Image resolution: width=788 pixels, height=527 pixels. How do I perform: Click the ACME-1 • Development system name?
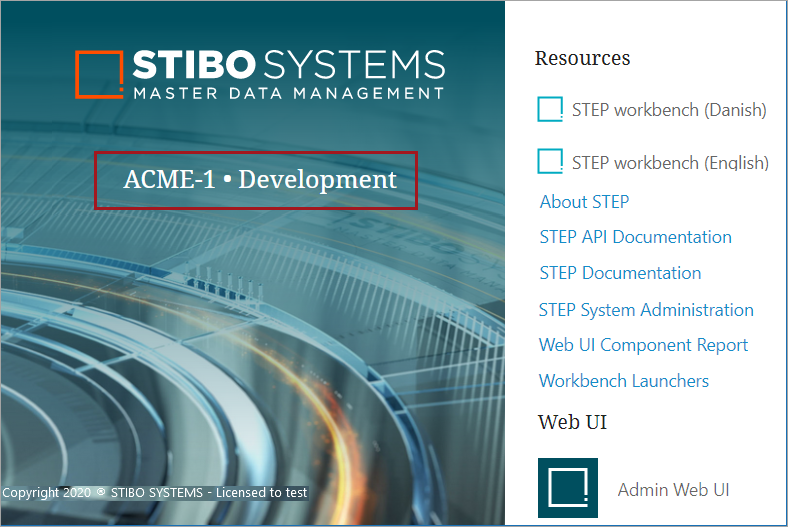pos(260,179)
